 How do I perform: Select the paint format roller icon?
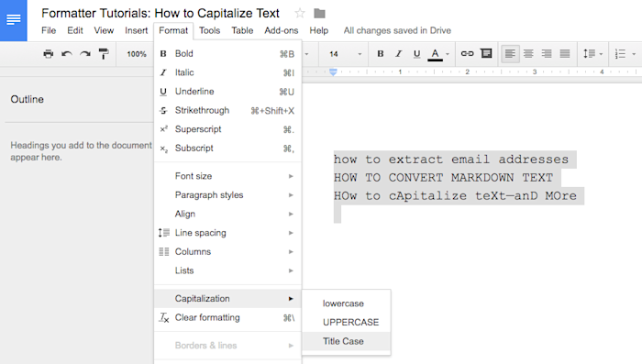point(104,54)
